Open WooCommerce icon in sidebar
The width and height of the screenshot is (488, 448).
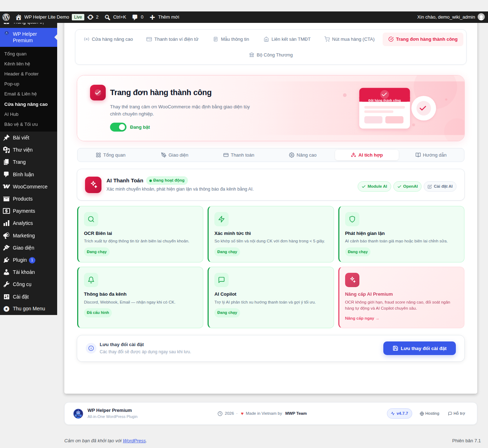tap(6, 187)
